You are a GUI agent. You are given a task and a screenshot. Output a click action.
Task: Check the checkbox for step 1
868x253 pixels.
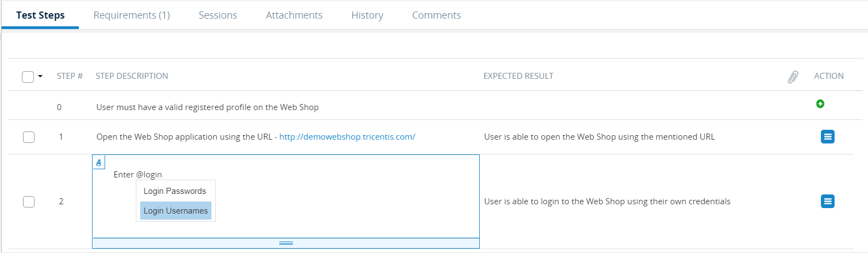tap(29, 137)
